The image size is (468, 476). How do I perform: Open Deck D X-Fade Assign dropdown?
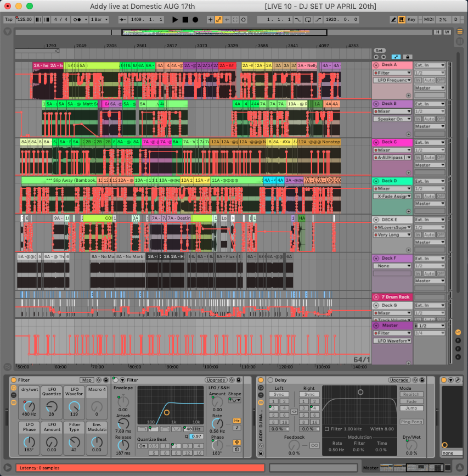(392, 196)
